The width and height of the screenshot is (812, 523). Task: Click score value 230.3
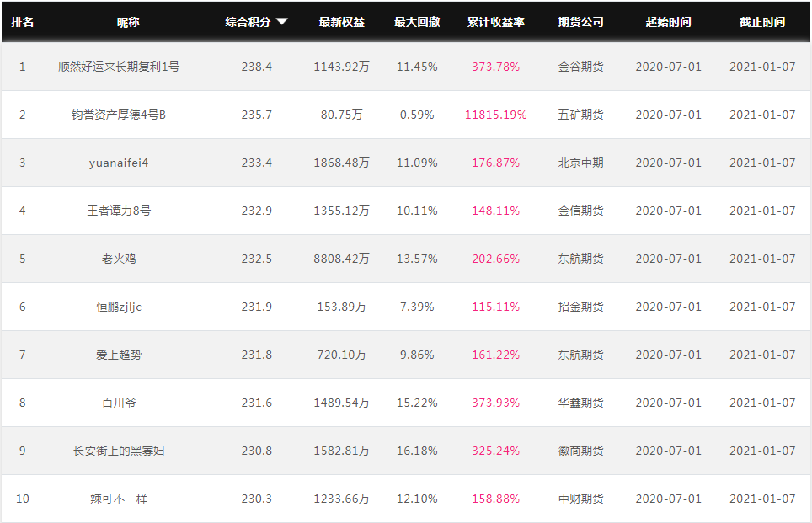[x=256, y=499]
